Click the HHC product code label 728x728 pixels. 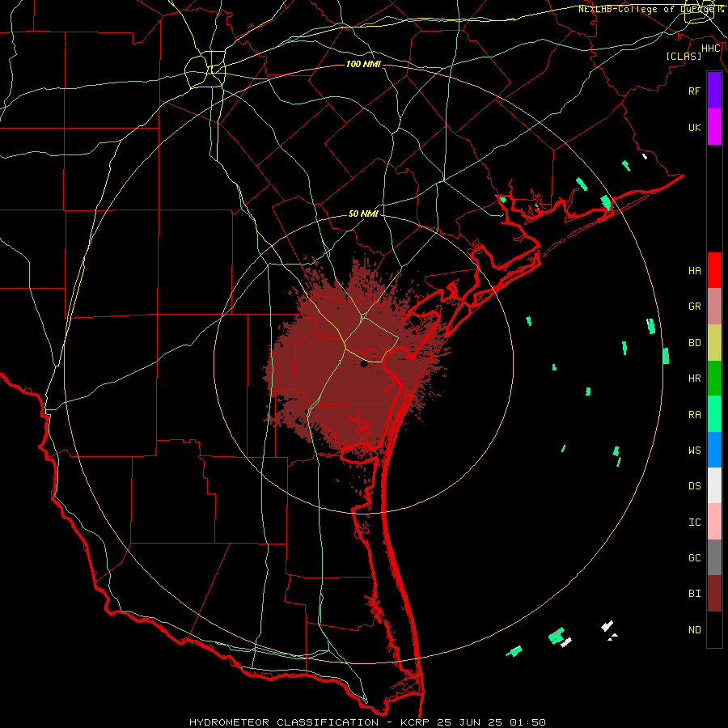[x=711, y=49]
